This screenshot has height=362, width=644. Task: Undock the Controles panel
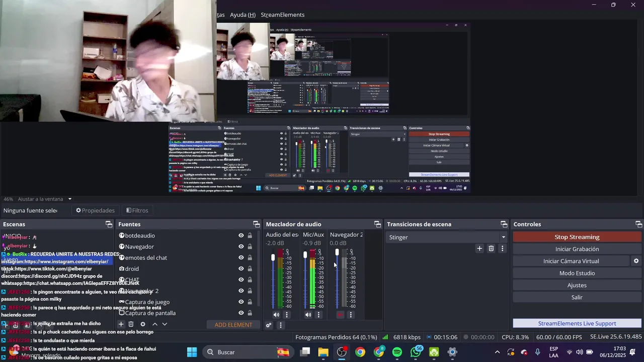click(638, 224)
